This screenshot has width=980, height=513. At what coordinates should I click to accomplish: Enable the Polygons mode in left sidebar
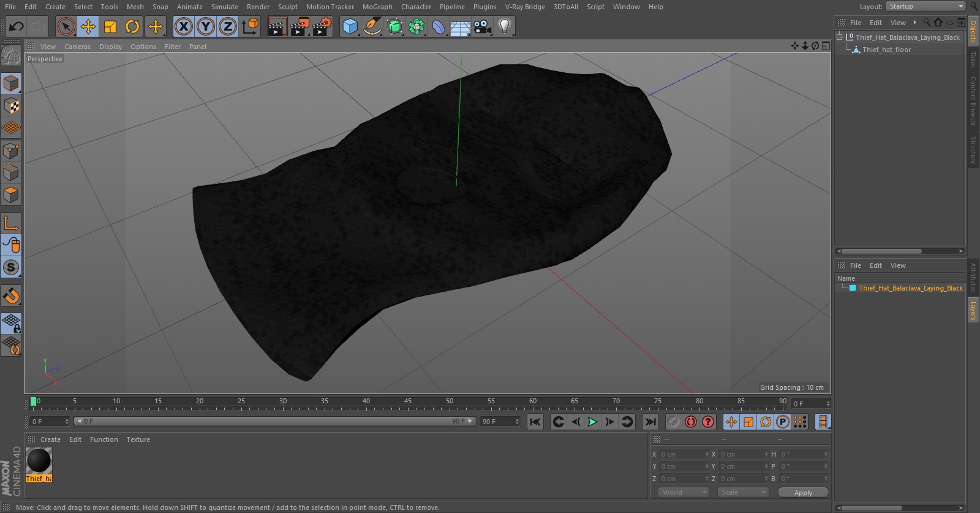pyautogui.click(x=11, y=195)
